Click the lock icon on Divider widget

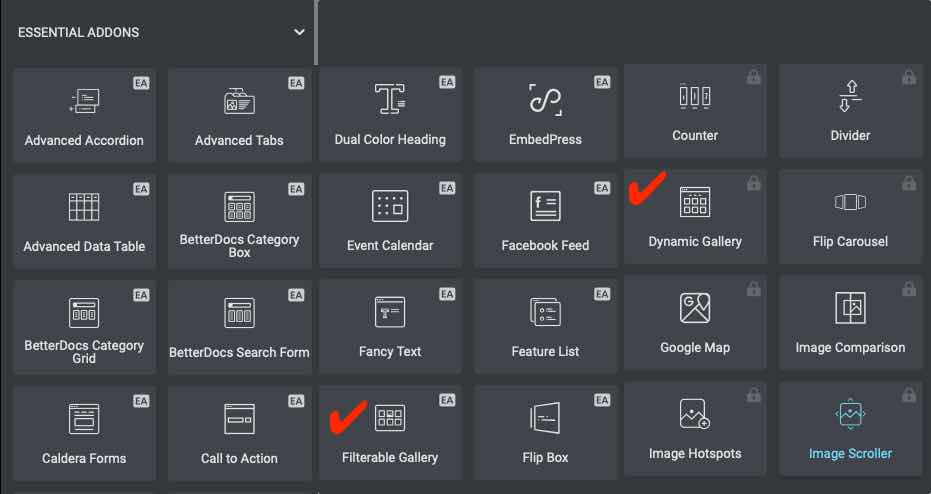(908, 77)
